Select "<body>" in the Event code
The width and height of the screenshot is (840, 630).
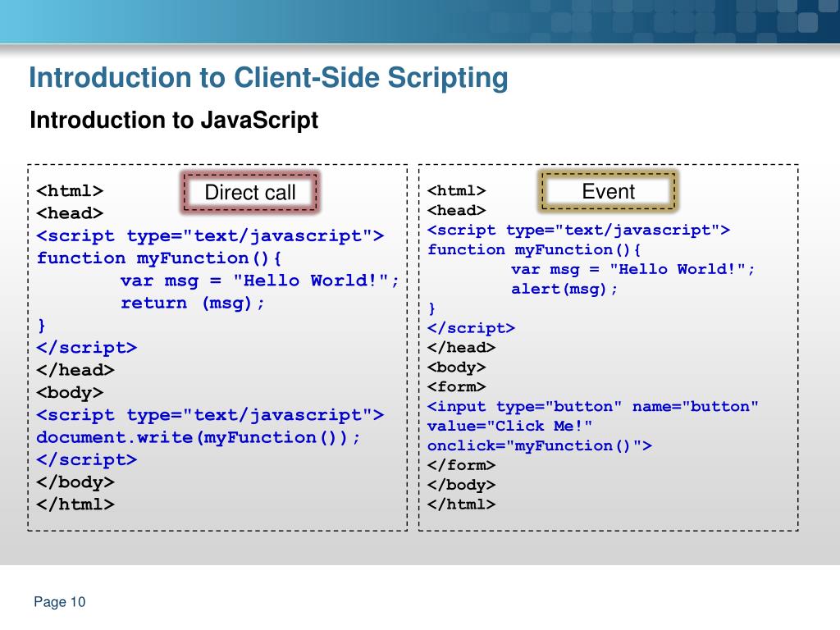[x=456, y=367]
